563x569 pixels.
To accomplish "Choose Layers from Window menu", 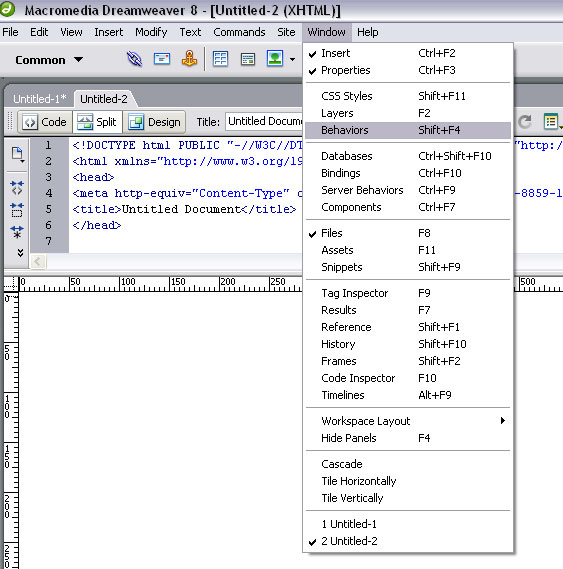I will pyautogui.click(x=408, y=113).
